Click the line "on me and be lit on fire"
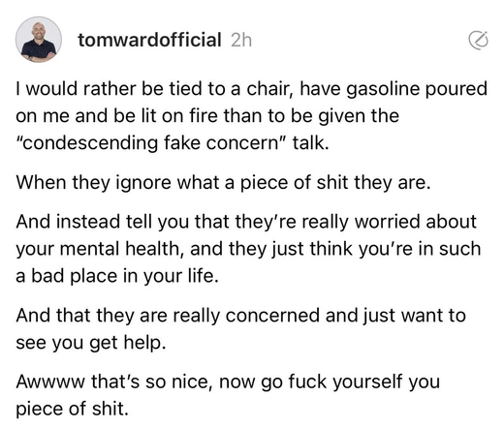The width and height of the screenshot is (504, 428). coord(207,116)
